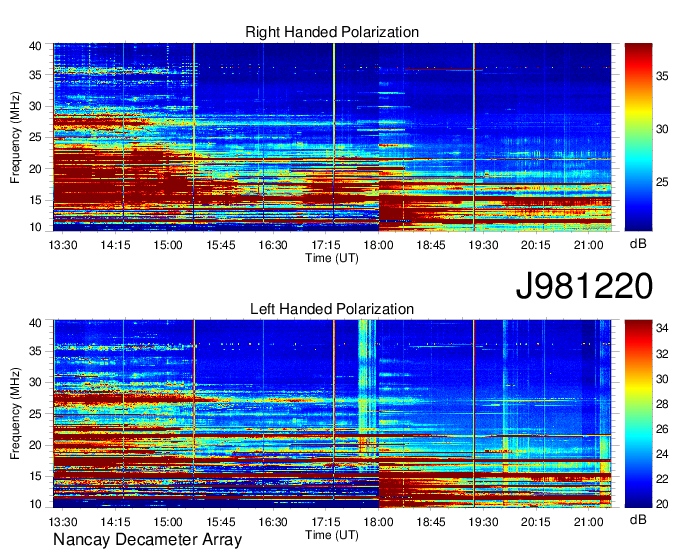
Task: Click the 19:30 time tick of the upper plot
Action: (x=484, y=245)
